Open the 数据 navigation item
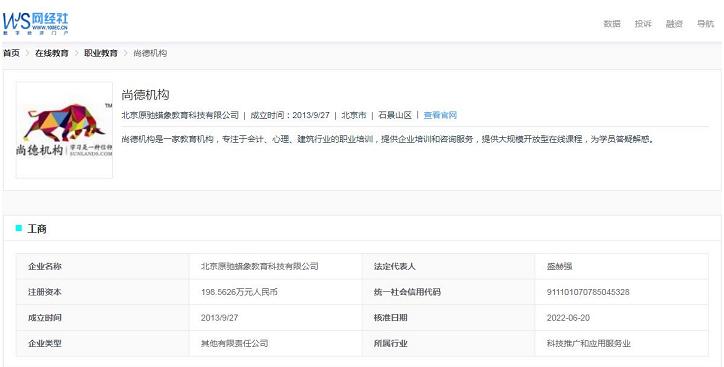The image size is (724, 367). 612,24
